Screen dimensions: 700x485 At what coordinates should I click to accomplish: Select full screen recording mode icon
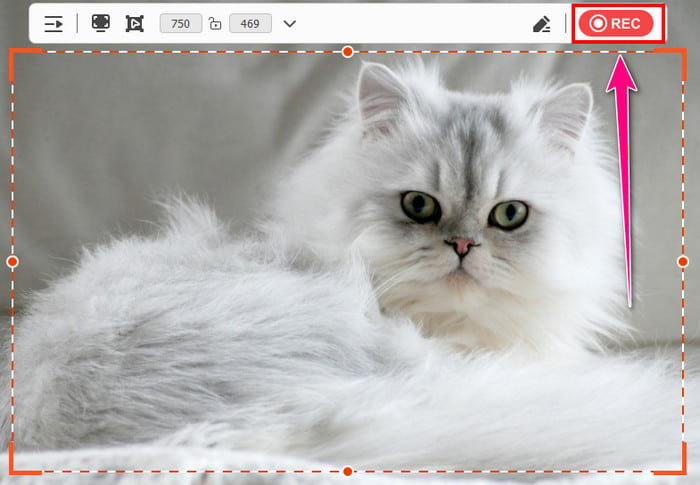101,23
